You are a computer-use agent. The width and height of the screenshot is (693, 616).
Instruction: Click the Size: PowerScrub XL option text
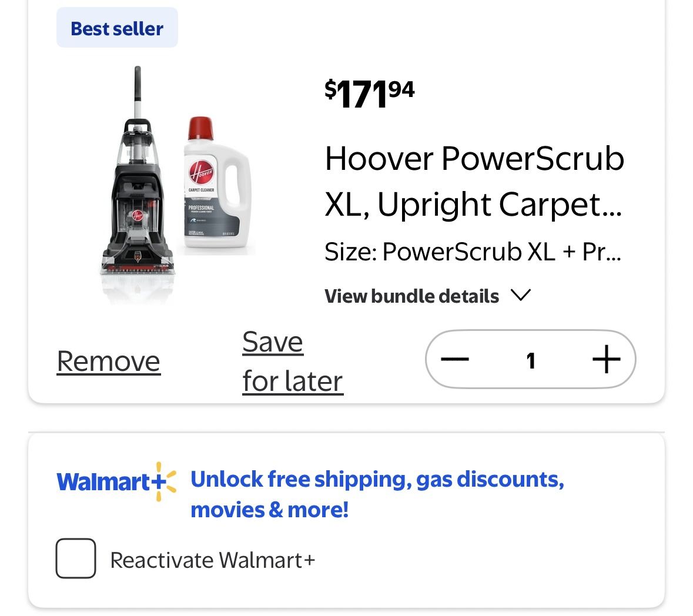[472, 252]
